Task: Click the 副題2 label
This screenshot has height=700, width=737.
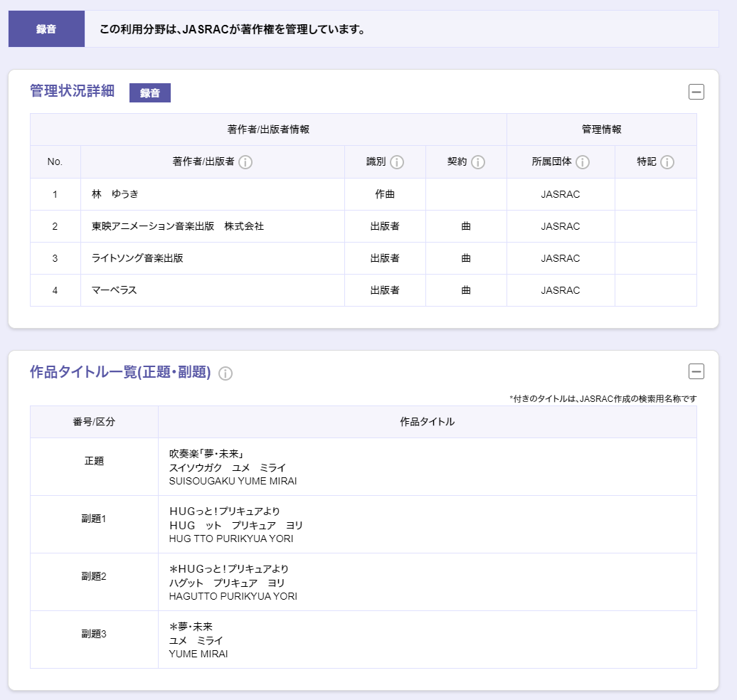Action: 94,576
